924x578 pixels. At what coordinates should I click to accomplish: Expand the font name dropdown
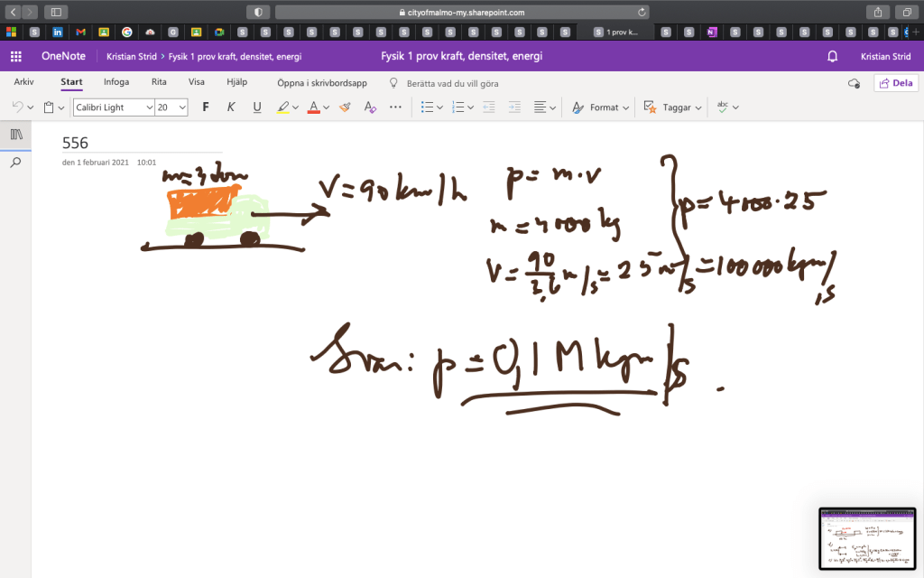pos(150,107)
